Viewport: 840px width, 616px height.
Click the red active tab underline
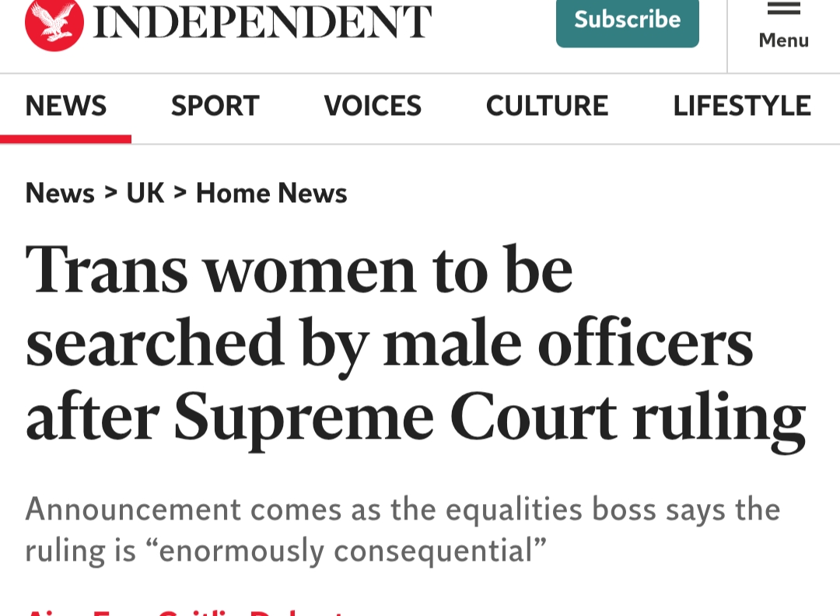(x=66, y=139)
